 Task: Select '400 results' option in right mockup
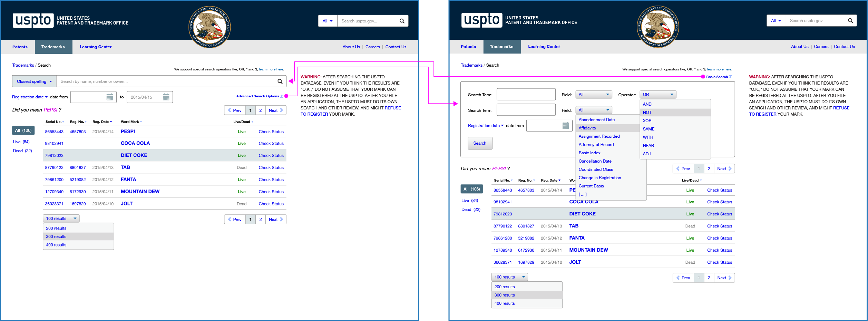coord(527,303)
